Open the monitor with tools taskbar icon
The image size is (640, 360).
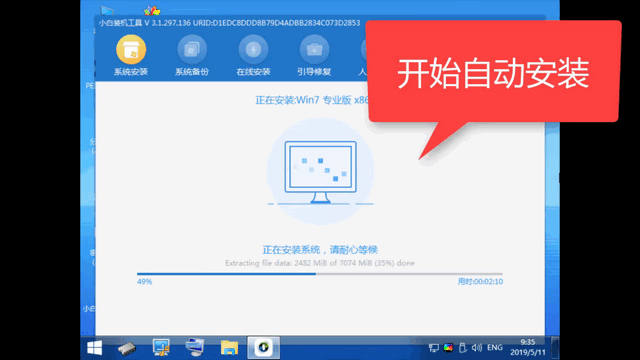[161, 348]
